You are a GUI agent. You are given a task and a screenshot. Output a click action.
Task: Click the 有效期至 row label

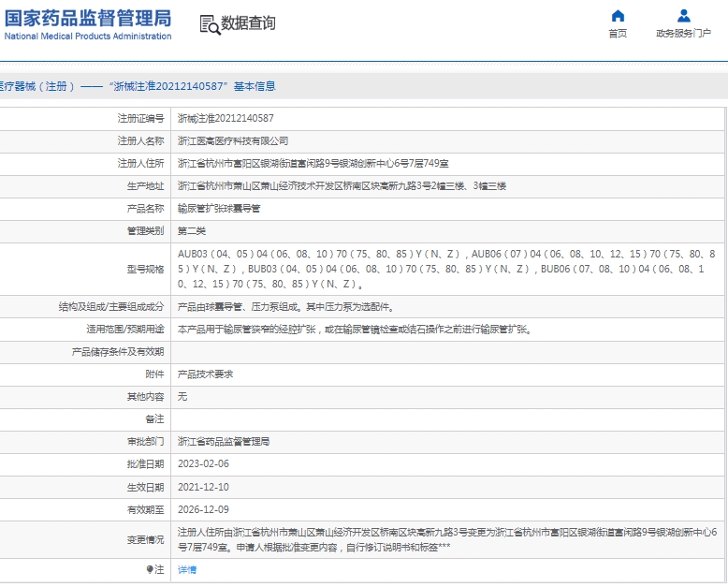pos(145,510)
